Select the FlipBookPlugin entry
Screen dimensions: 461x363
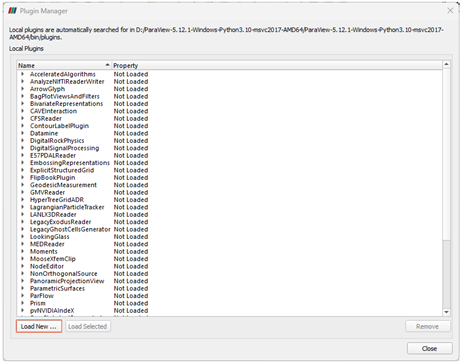(53, 177)
